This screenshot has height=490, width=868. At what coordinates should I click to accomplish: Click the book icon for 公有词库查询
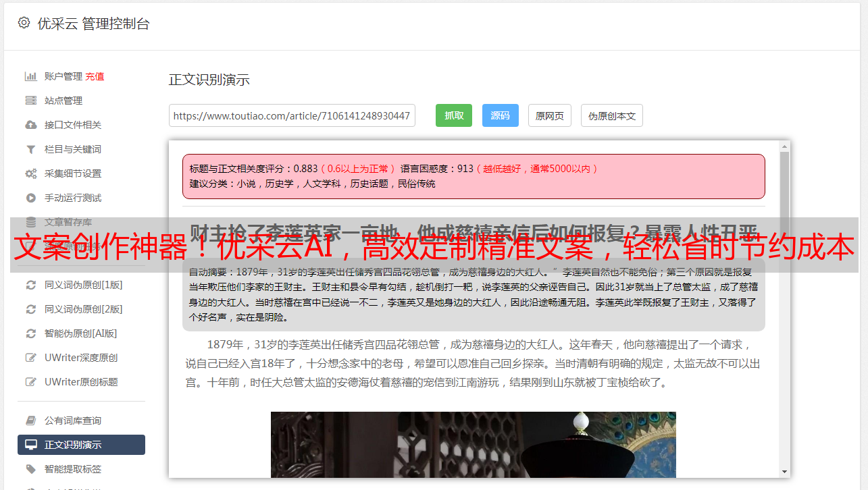pyautogui.click(x=31, y=420)
